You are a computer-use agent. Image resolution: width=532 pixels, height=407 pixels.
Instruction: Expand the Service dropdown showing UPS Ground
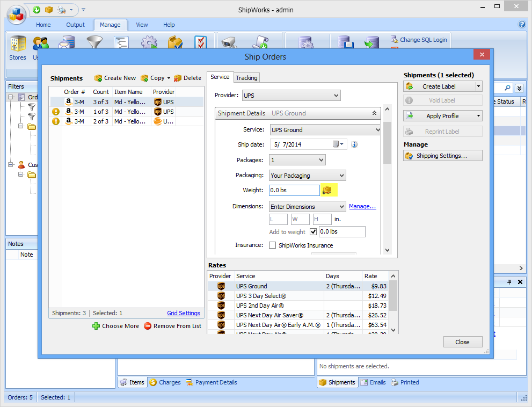click(325, 130)
